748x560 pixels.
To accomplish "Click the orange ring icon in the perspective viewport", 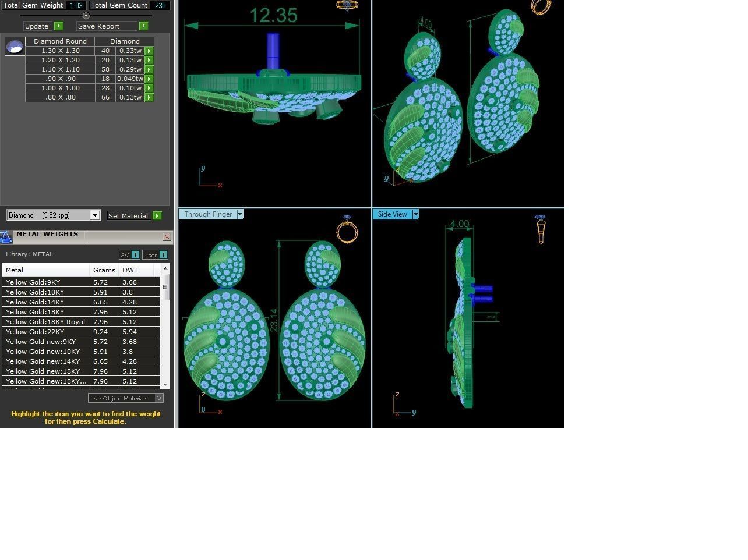I will pos(541,7).
